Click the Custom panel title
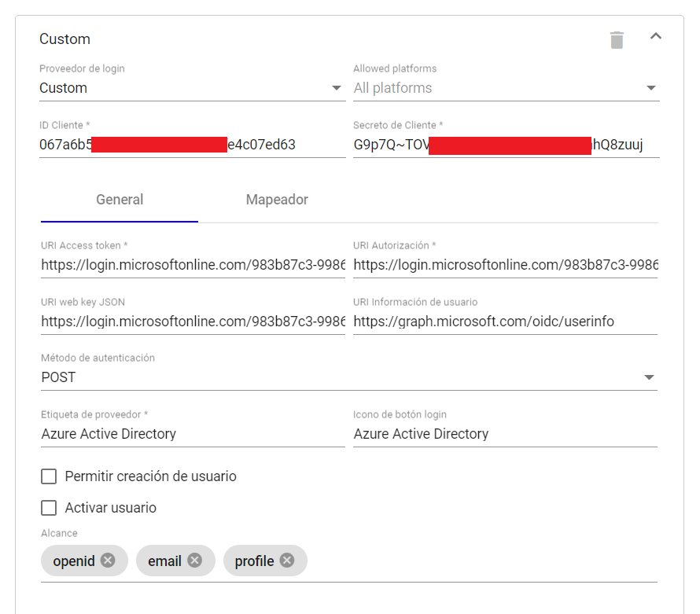The image size is (700, 614). 64,39
